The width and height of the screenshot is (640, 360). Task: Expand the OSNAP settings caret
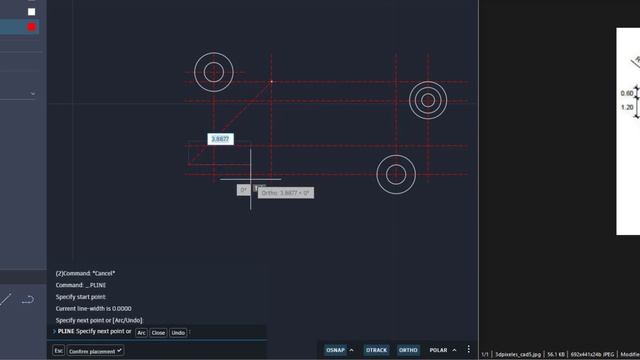tap(352, 350)
